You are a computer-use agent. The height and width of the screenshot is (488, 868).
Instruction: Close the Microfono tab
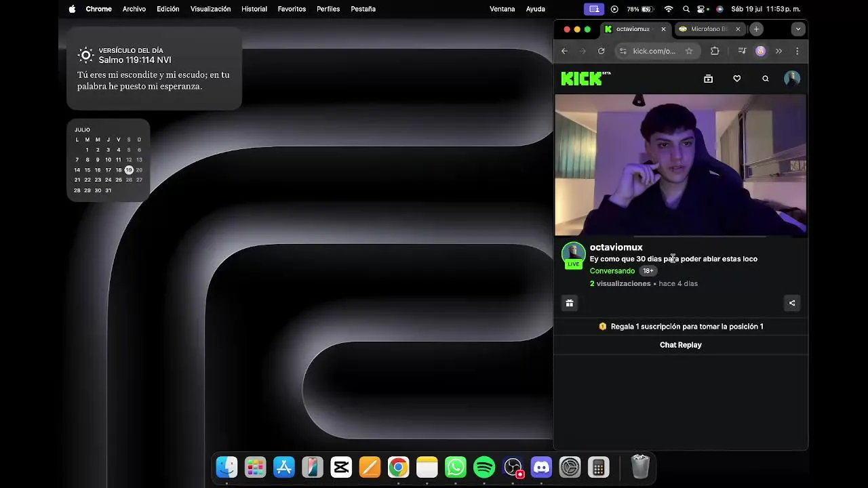click(x=738, y=29)
